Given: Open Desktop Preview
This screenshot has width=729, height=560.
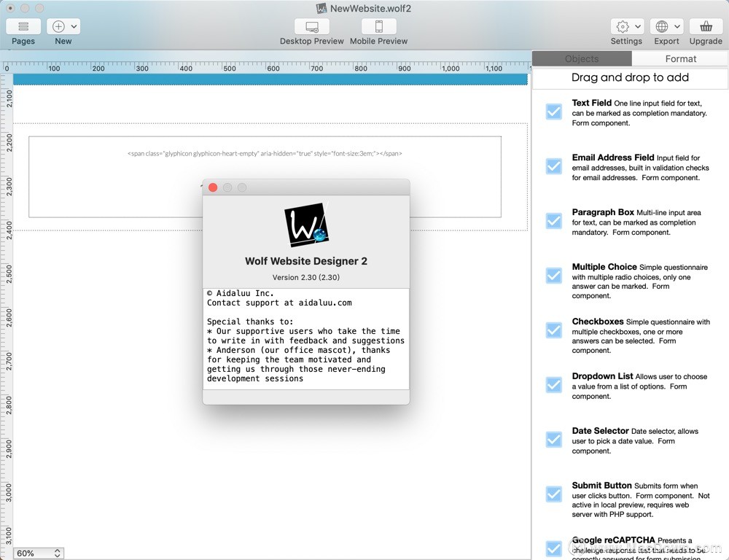Looking at the screenshot, I should click(312, 26).
